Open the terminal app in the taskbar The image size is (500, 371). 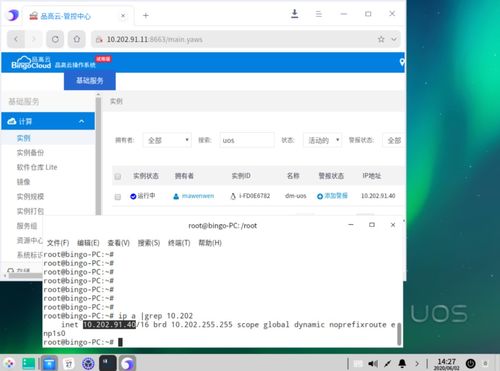click(x=108, y=363)
